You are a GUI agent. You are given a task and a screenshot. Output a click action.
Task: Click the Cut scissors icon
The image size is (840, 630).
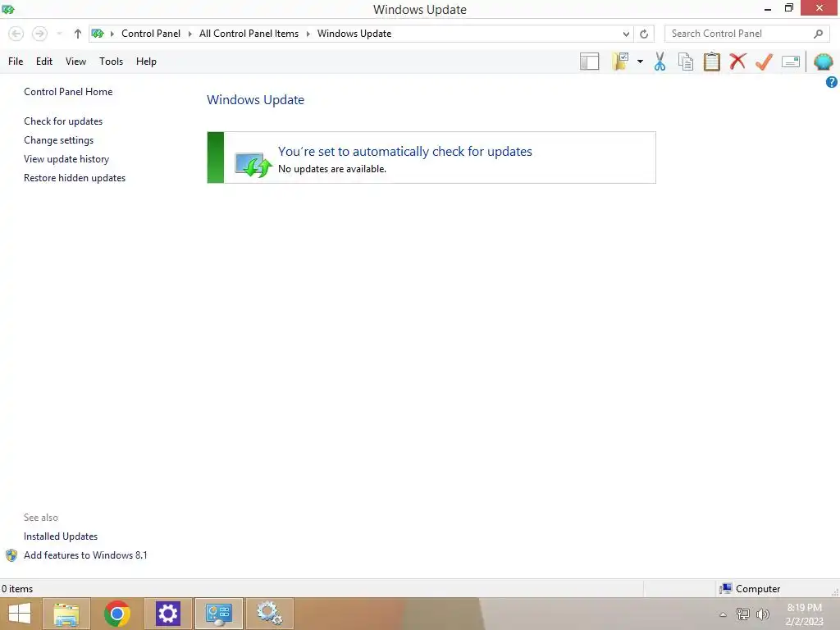[x=660, y=62]
